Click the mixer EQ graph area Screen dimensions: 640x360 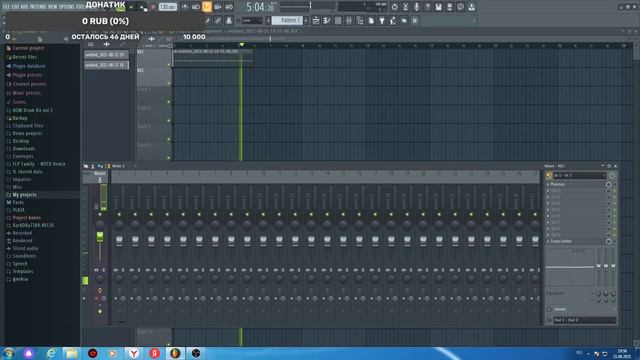click(570, 267)
